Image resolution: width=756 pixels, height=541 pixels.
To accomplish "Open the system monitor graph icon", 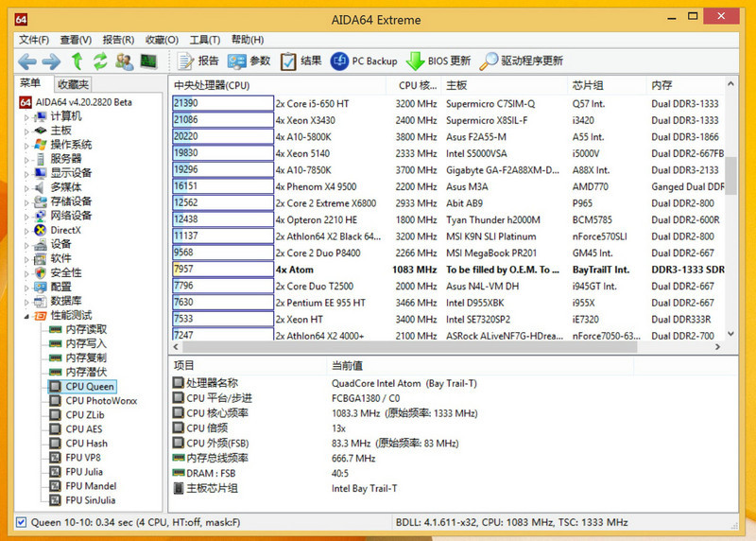I will coord(148,61).
